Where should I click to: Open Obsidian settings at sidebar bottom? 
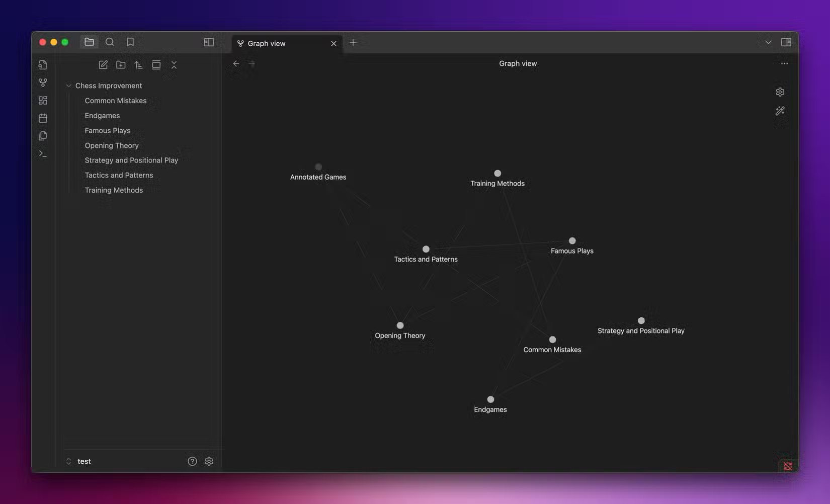209,461
